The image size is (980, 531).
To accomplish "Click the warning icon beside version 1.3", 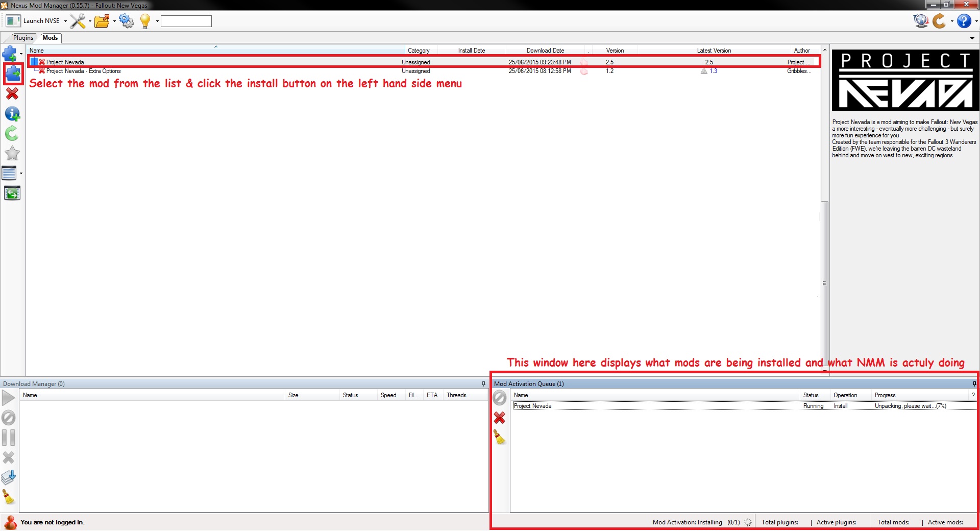I will [x=704, y=71].
